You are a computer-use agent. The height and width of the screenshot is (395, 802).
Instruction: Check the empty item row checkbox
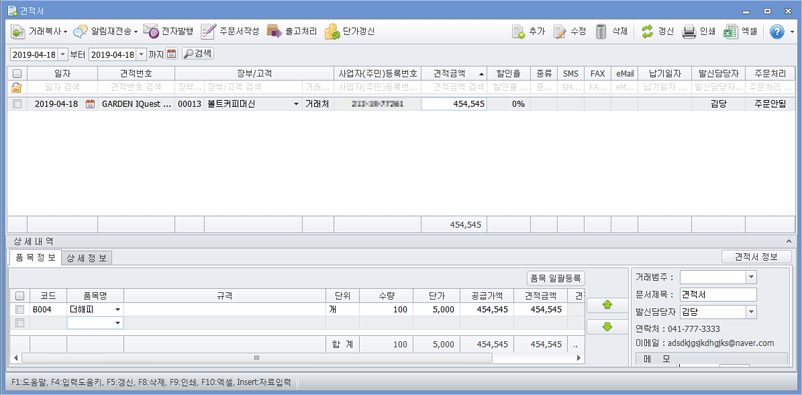click(19, 323)
